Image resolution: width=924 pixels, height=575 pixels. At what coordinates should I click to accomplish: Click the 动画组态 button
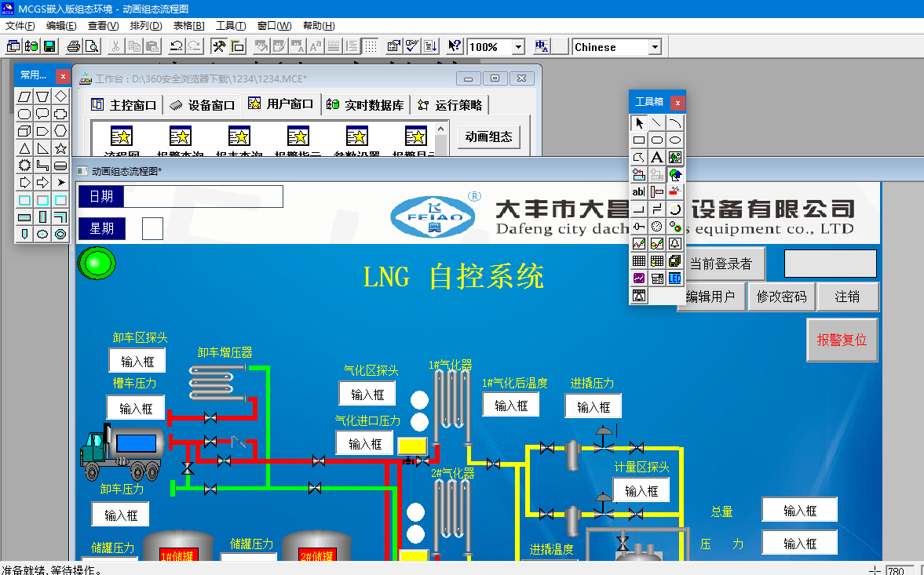point(488,136)
